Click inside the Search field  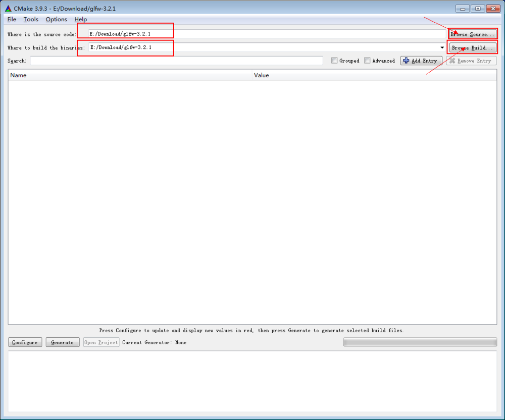click(x=177, y=60)
